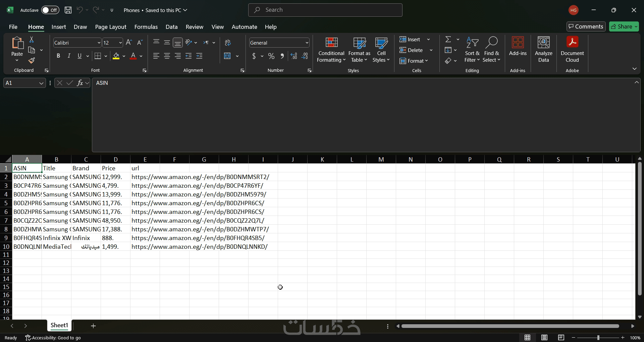Open the font name dropdown
The height and width of the screenshot is (342, 644).
(99, 43)
